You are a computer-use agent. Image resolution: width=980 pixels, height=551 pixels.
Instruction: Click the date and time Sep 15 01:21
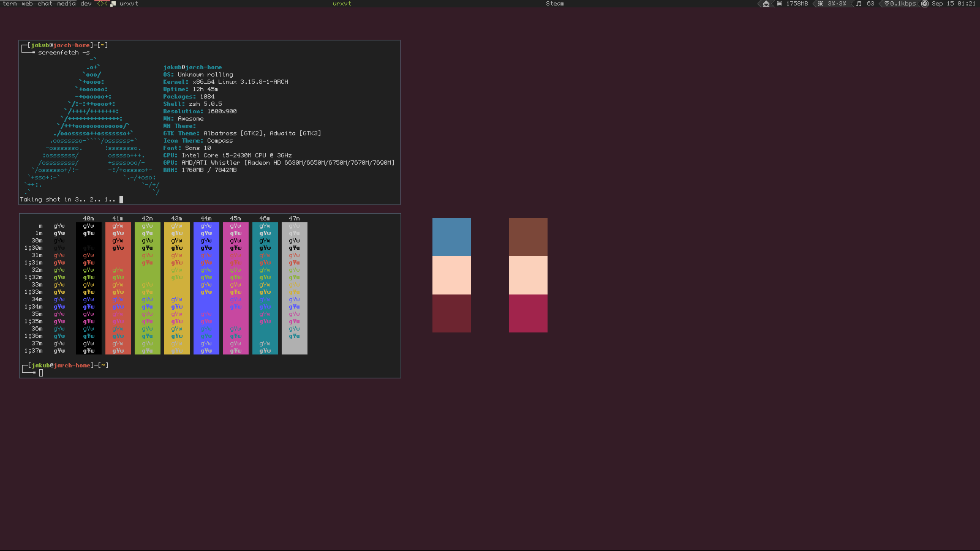[954, 4]
